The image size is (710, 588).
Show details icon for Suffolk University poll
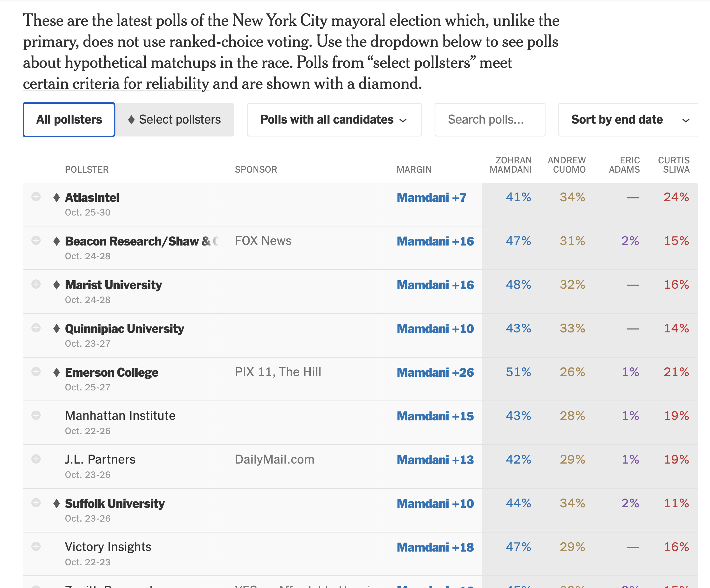tap(36, 503)
